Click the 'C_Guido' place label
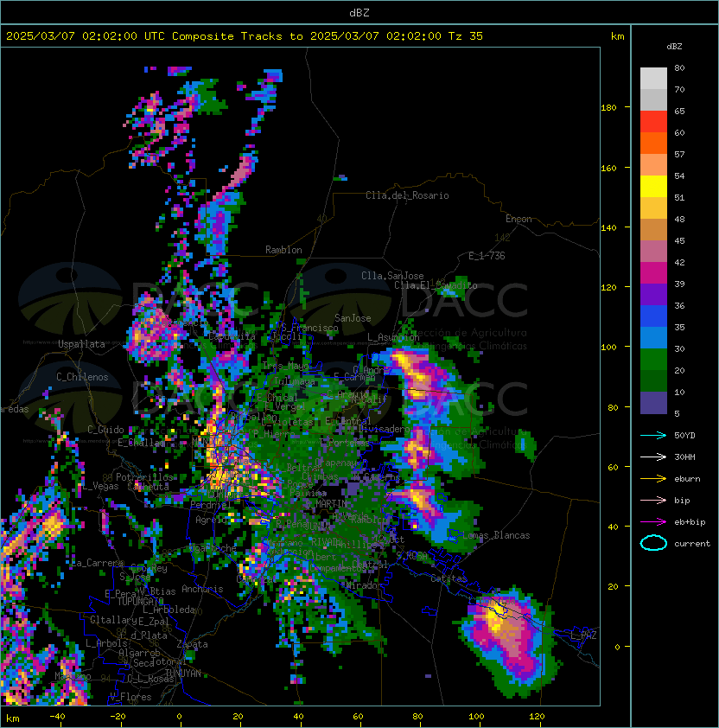Image resolution: width=719 pixels, height=728 pixels. 105,430
